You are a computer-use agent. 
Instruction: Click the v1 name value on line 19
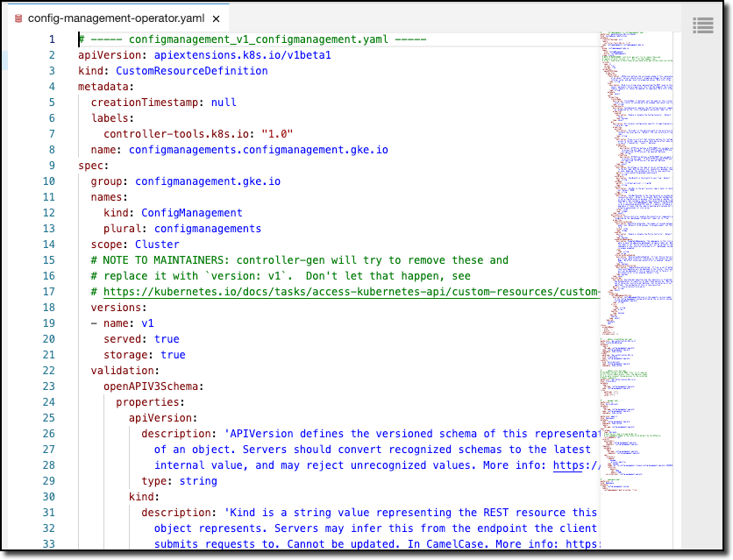point(147,323)
